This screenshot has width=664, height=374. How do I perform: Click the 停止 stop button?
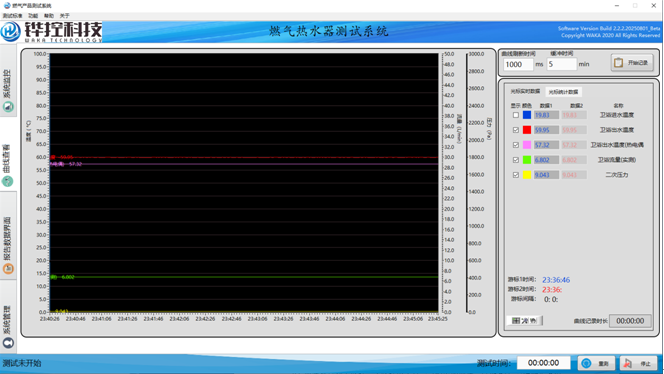click(x=639, y=363)
